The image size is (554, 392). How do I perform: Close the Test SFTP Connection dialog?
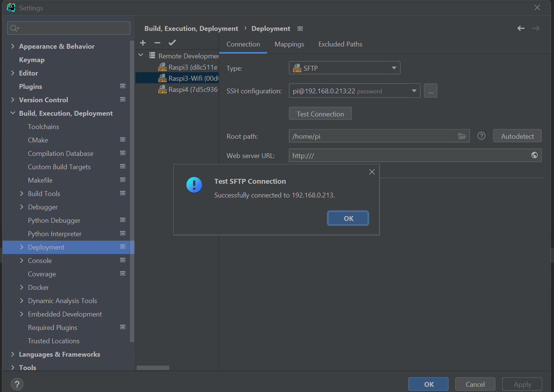pyautogui.click(x=372, y=172)
